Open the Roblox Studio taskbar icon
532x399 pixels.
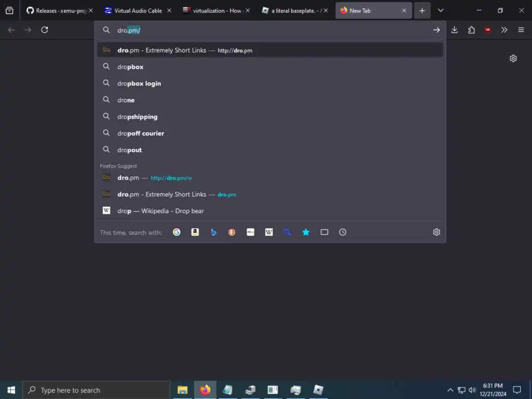coord(318,390)
